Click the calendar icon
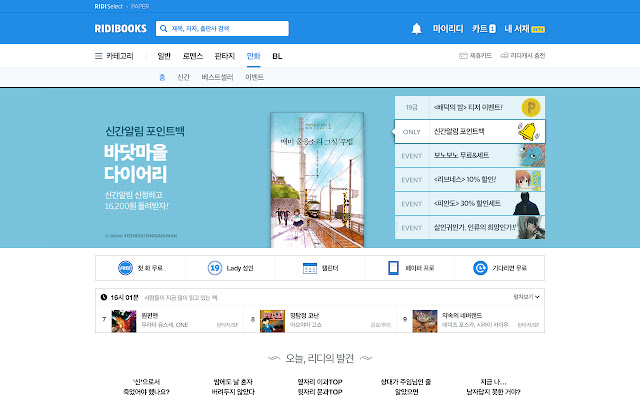This screenshot has height=400, width=640. click(310, 268)
